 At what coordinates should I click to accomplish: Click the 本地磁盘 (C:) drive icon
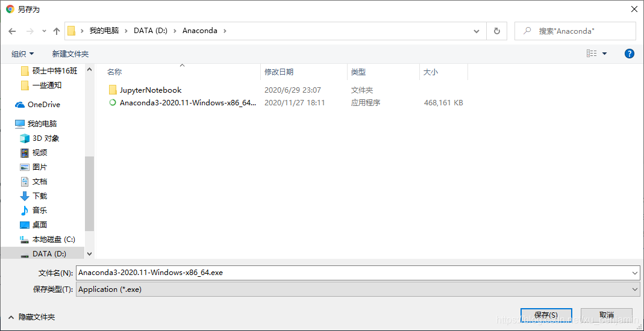[25, 239]
